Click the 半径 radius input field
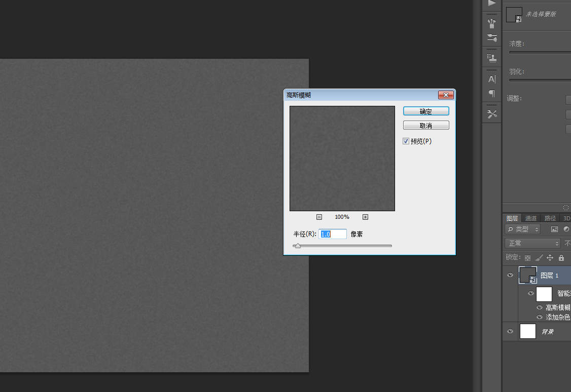This screenshot has width=571, height=392. (x=333, y=234)
